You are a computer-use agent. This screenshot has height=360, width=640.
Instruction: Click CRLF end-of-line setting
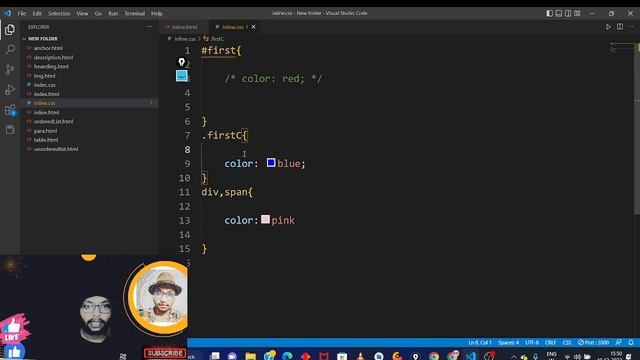click(x=550, y=342)
